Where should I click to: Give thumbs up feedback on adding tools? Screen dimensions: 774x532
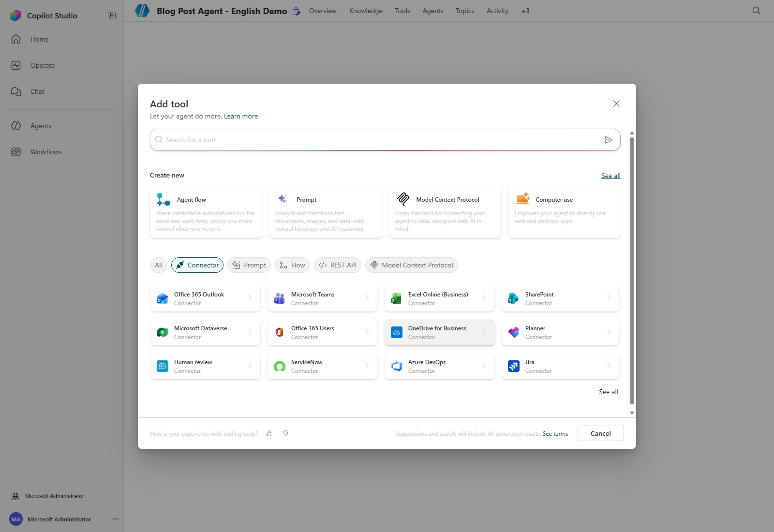269,433
